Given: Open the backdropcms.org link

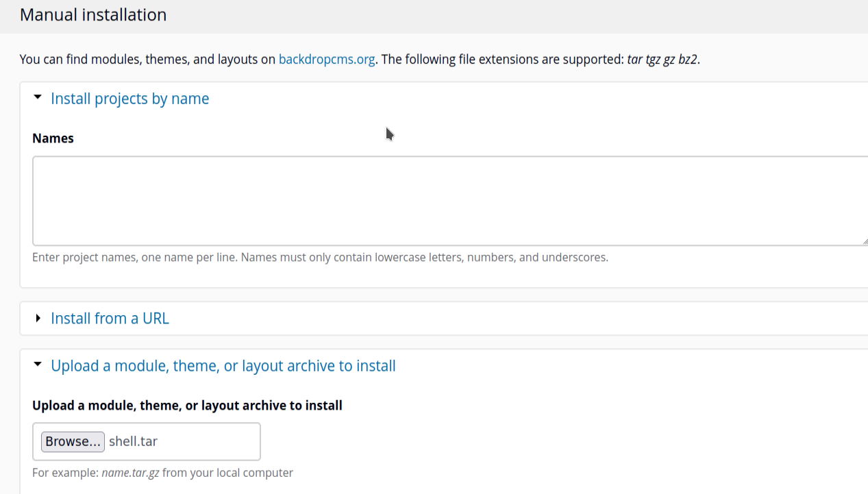Looking at the screenshot, I should tap(326, 60).
